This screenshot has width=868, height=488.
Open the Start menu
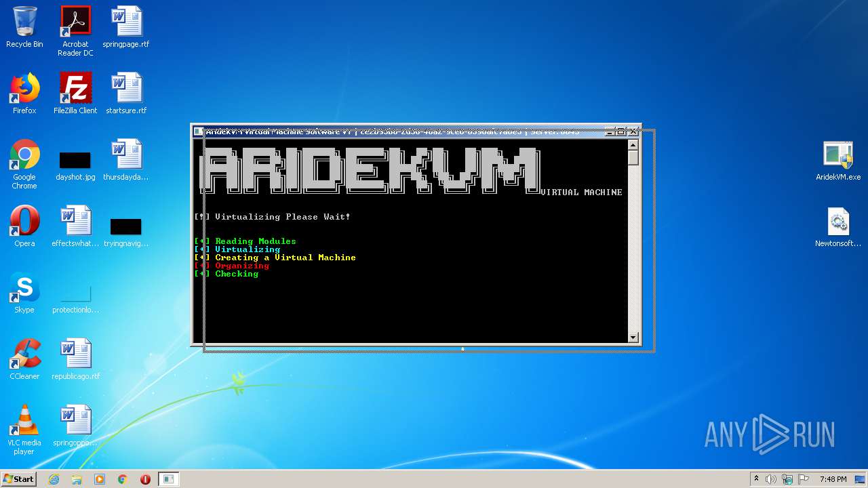click(x=18, y=479)
